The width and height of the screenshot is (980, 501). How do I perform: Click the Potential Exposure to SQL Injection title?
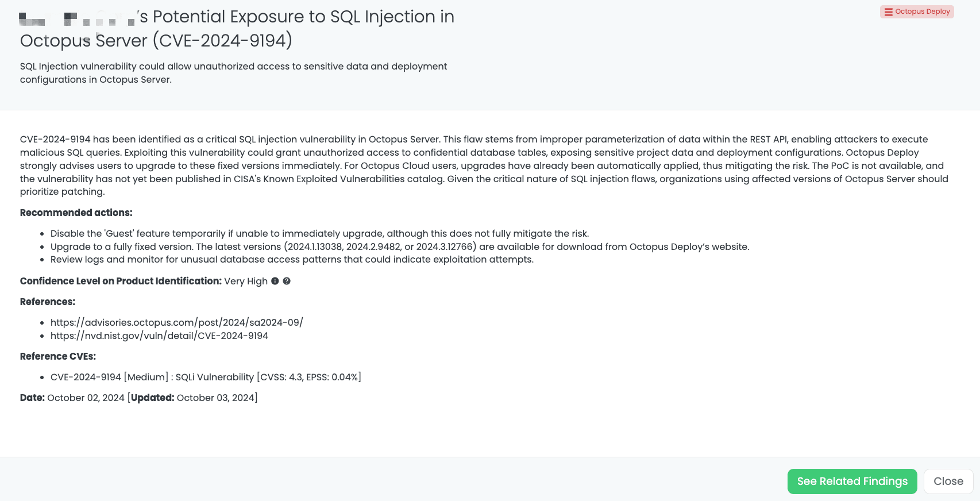pyautogui.click(x=237, y=29)
